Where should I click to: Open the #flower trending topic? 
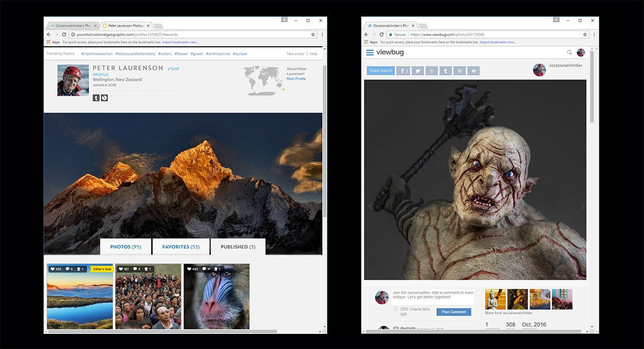pos(181,54)
